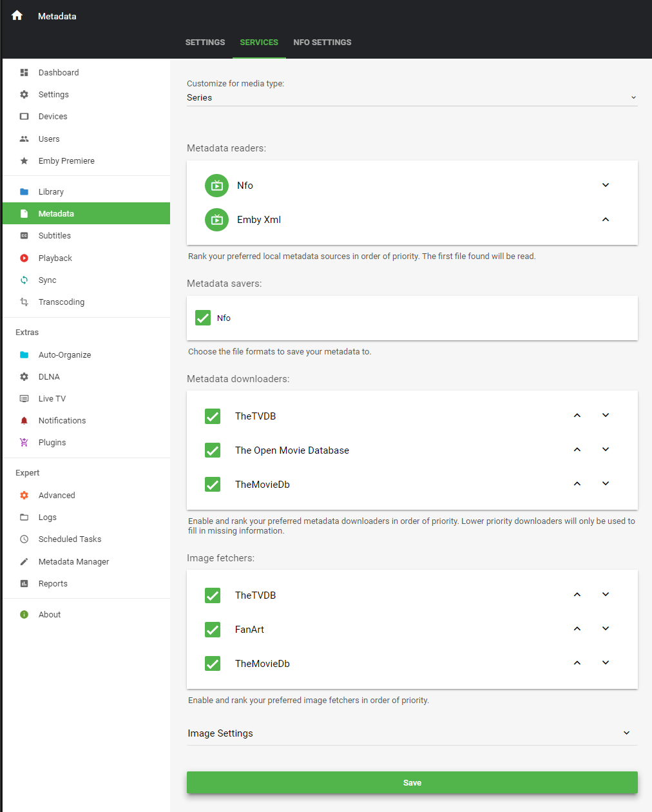Switch to the NFO Settings tab
The width and height of the screenshot is (652, 812).
[x=322, y=43]
